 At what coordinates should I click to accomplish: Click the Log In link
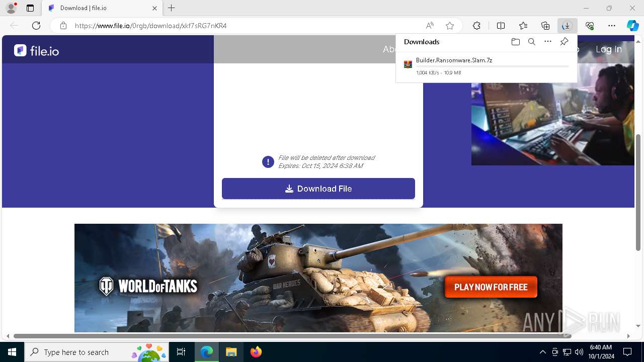coord(609,49)
